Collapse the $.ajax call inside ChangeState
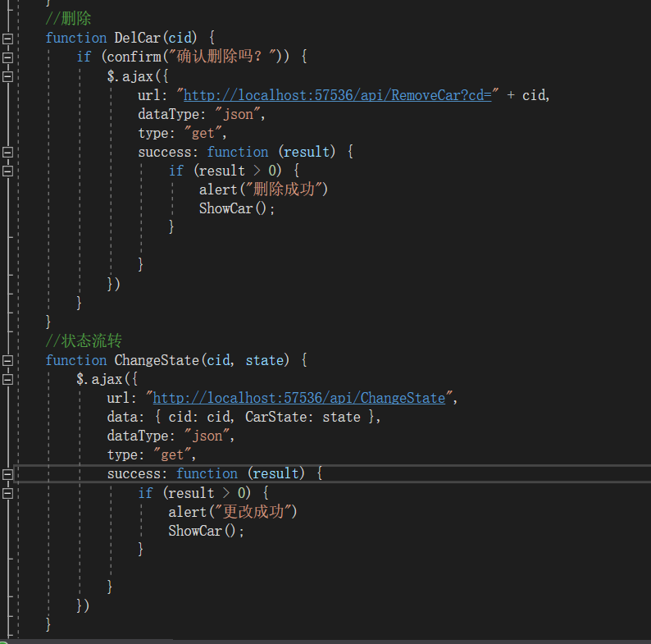Viewport: 651px width, 644px height. [x=8, y=379]
